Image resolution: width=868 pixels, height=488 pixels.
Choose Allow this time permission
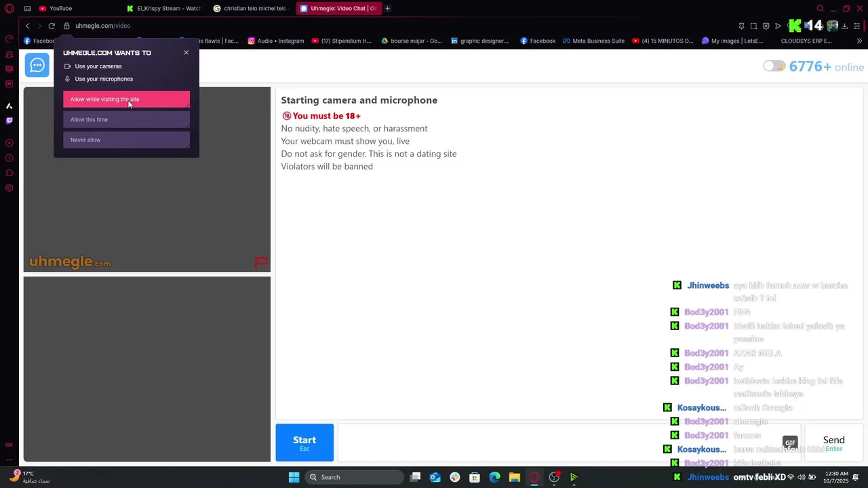coord(126,119)
